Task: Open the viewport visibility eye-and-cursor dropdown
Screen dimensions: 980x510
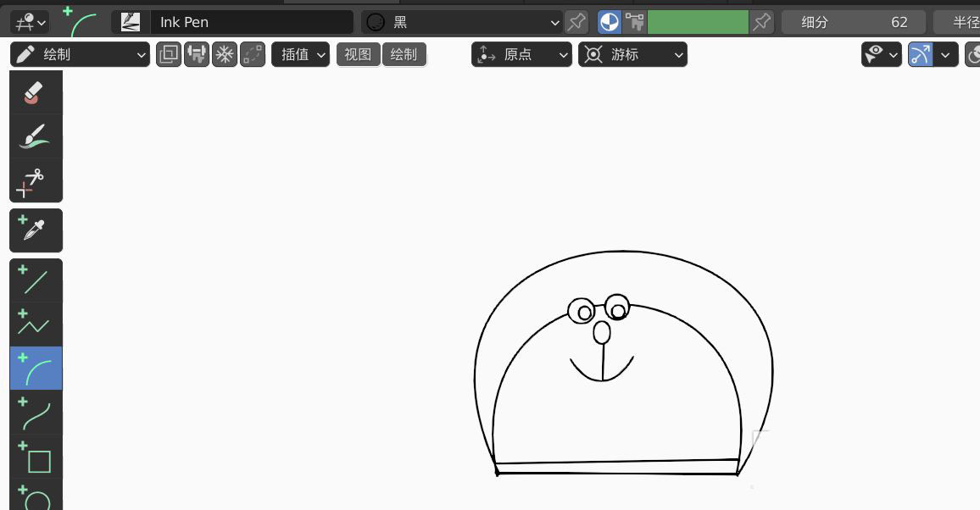Action: click(x=882, y=55)
